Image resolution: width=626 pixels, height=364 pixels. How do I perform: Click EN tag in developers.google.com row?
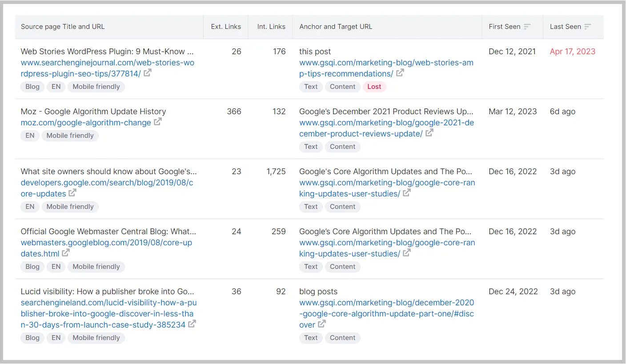[x=30, y=207]
